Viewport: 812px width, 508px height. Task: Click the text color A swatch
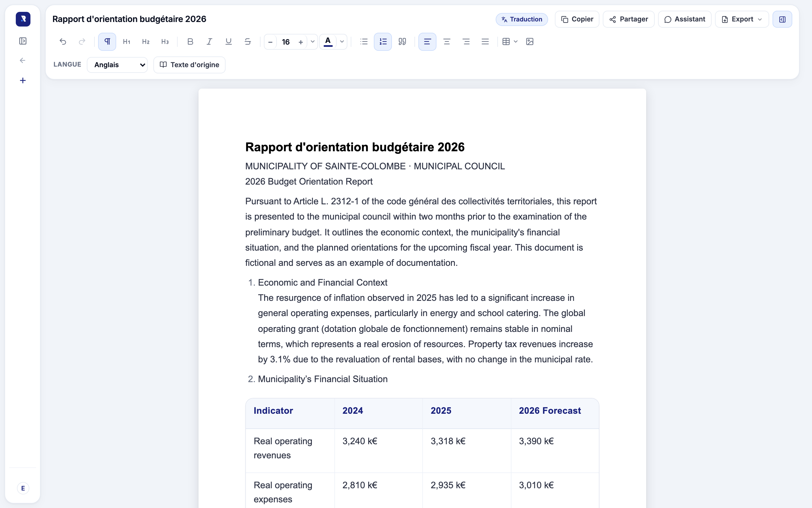click(x=328, y=42)
